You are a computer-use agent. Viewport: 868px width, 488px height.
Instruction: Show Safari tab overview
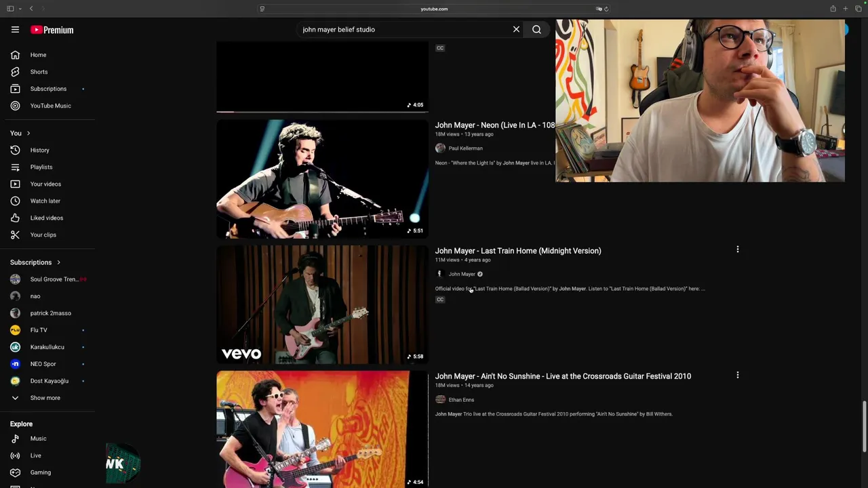[x=858, y=9]
